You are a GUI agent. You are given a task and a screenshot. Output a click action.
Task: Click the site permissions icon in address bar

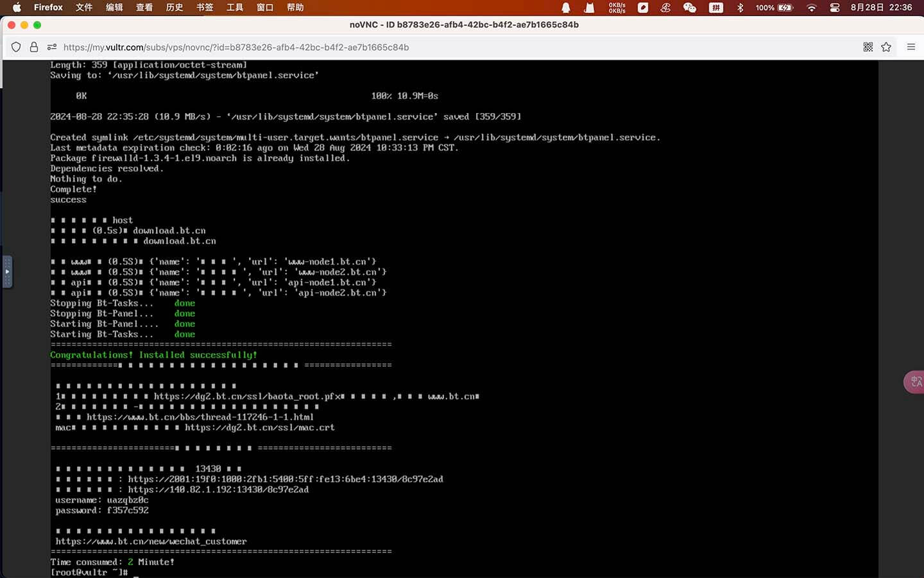[x=52, y=47]
